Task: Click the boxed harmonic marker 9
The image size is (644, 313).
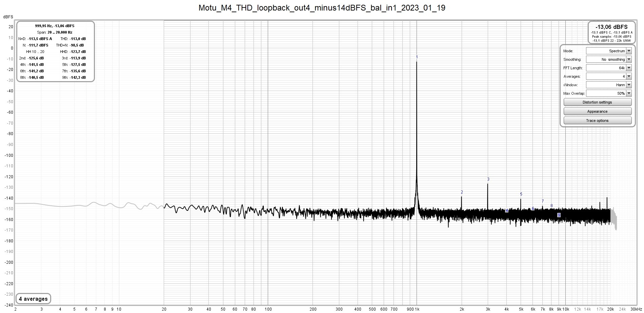Action: 559,215
